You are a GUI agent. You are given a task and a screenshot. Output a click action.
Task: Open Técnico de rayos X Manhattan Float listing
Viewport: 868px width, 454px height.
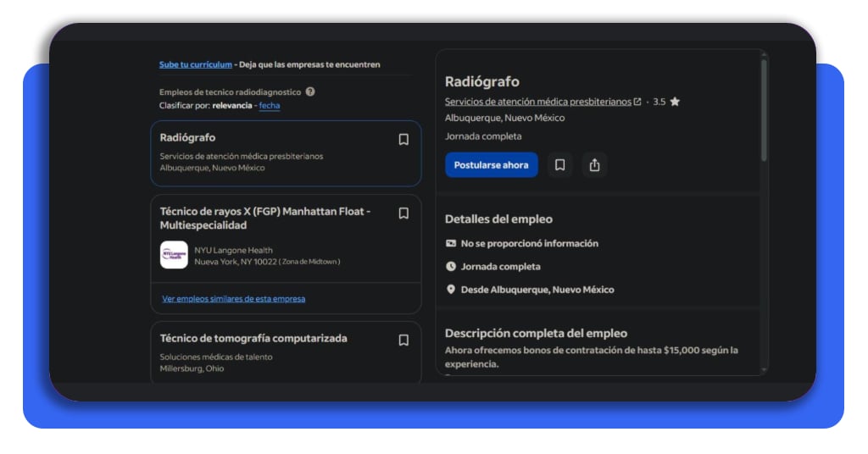click(265, 218)
